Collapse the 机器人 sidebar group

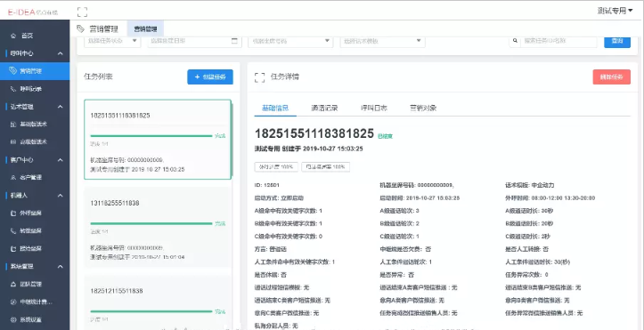click(61, 196)
